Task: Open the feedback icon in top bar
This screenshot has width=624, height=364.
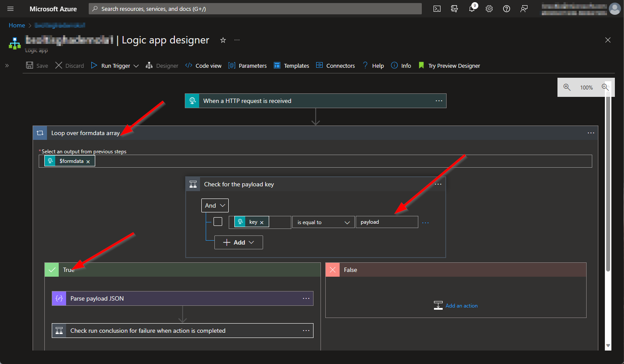Action: (524, 9)
